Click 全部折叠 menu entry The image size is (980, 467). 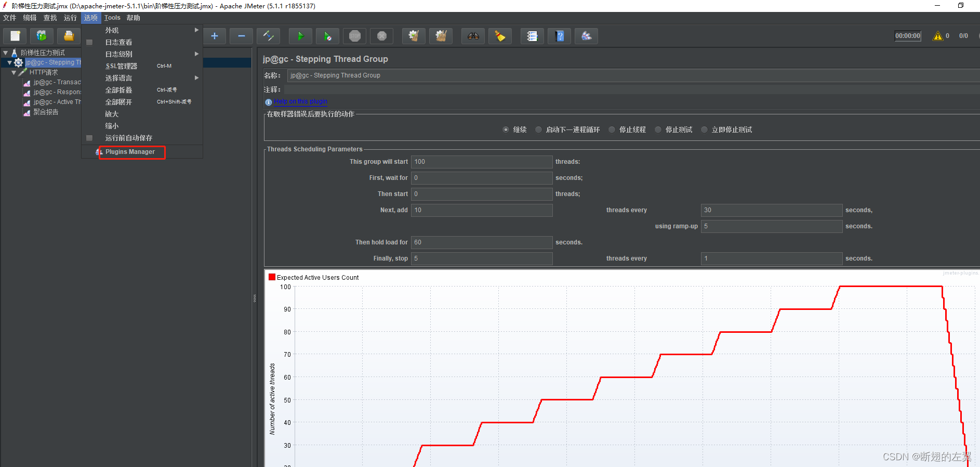[142, 90]
